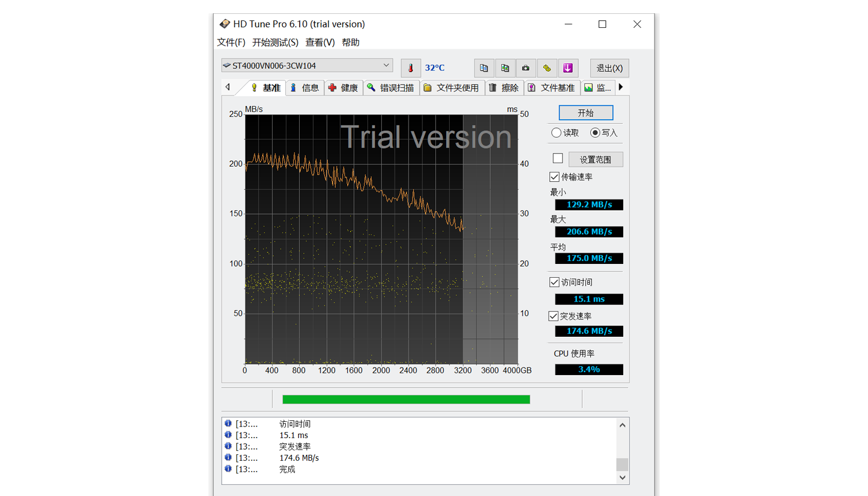Select the 读取 radio button

click(556, 133)
